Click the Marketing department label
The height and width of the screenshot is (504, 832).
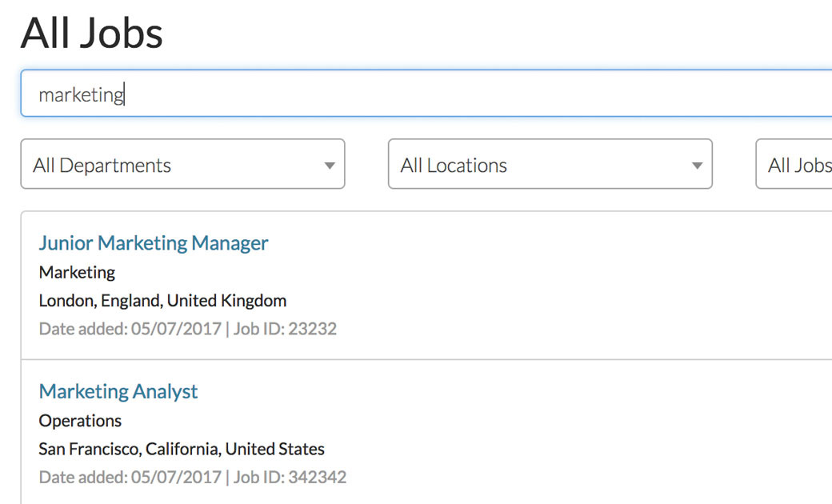(77, 272)
